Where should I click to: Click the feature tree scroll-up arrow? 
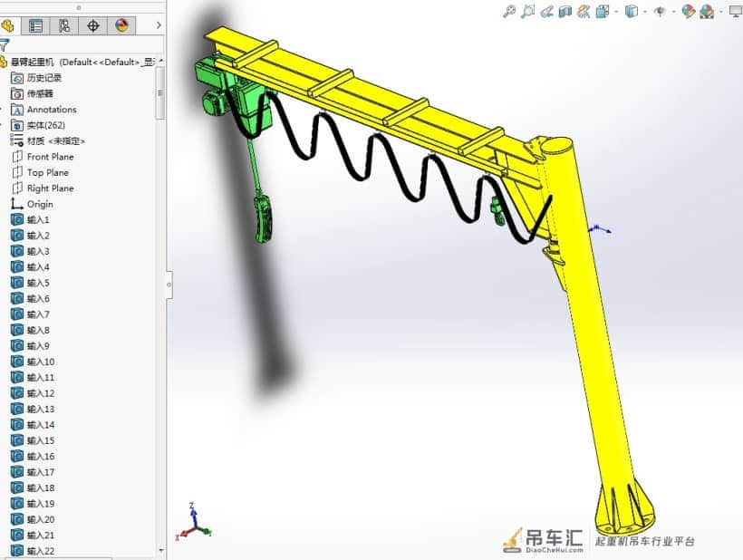click(161, 61)
